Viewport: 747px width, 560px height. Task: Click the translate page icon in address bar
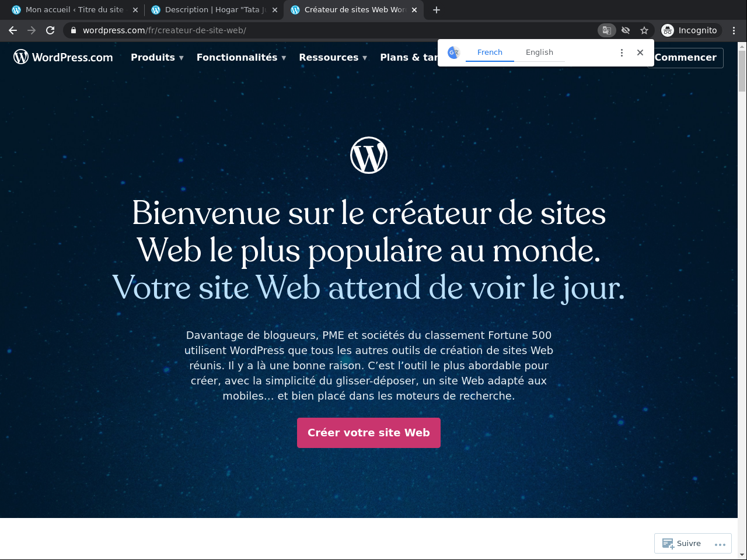pos(607,30)
